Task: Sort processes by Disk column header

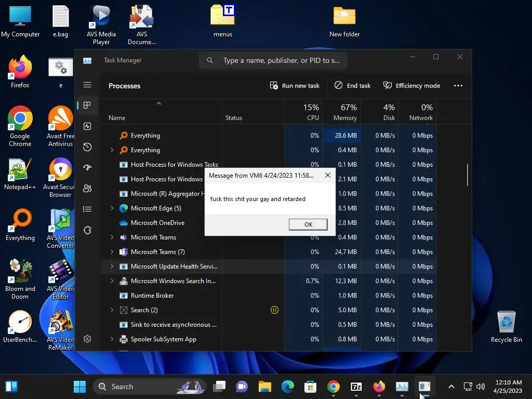Action: point(379,111)
